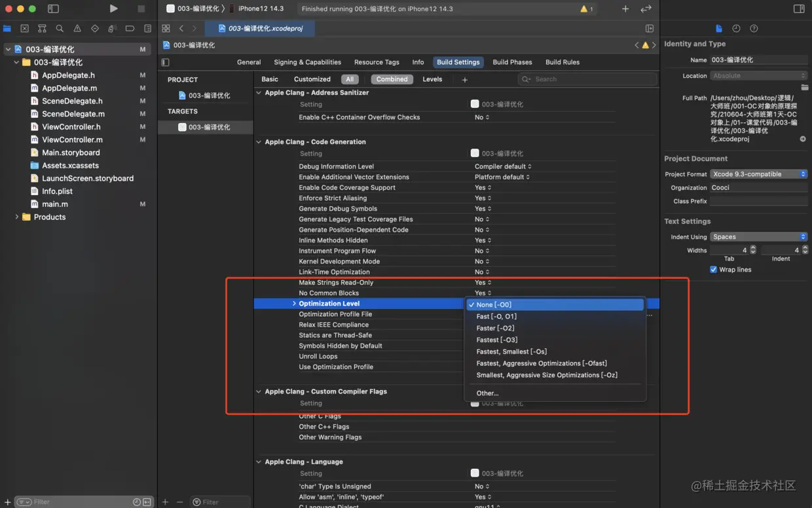Increase Tab width stepper
Image resolution: width=812 pixels, height=508 pixels.
pyautogui.click(x=753, y=247)
